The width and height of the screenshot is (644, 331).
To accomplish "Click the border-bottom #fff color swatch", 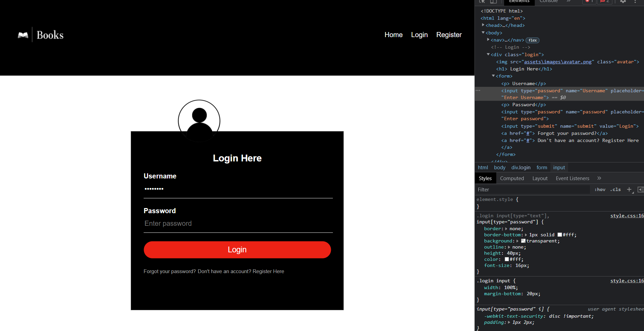I will coord(560,235).
